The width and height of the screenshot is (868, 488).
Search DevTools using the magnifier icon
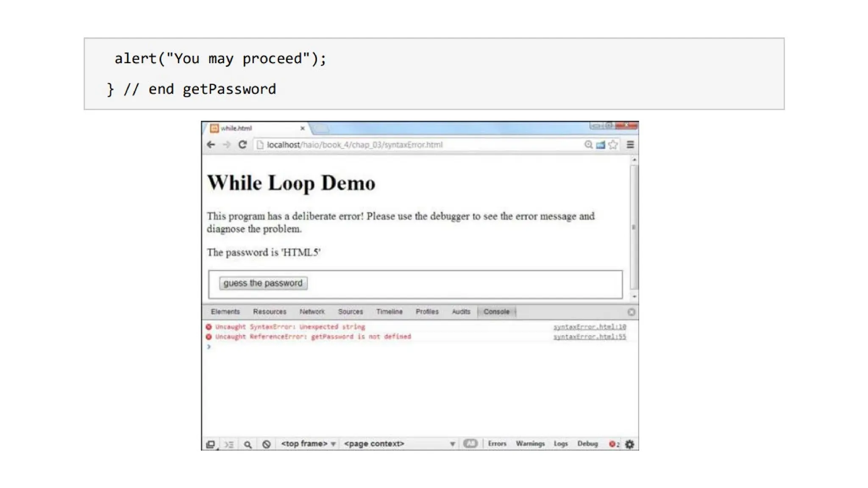pos(248,444)
